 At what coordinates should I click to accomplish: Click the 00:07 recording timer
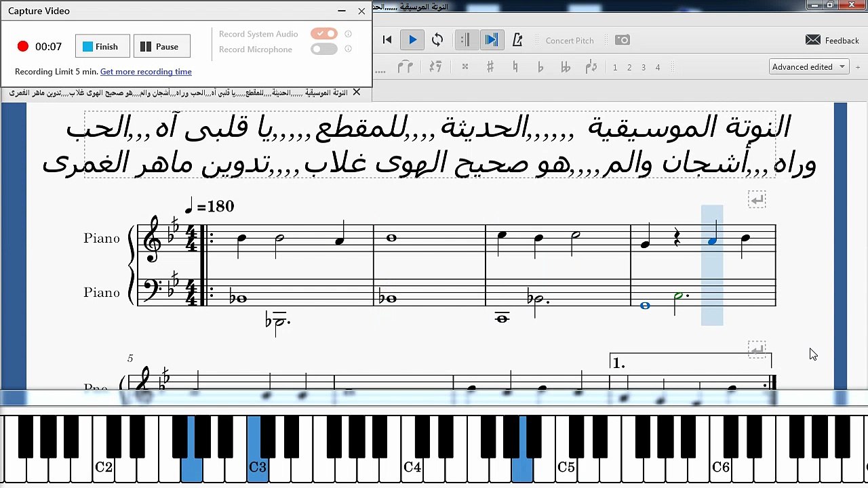pyautogui.click(x=48, y=47)
